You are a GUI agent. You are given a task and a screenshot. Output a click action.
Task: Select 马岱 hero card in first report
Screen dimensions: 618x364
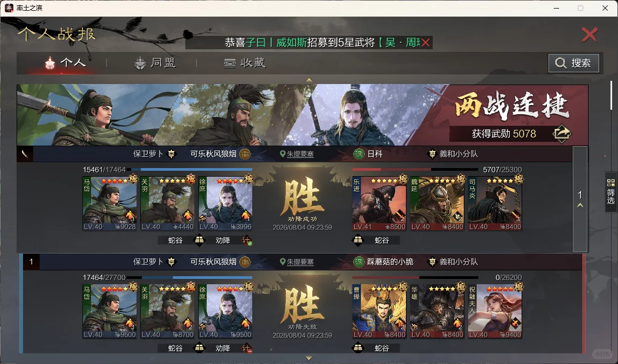(110, 203)
